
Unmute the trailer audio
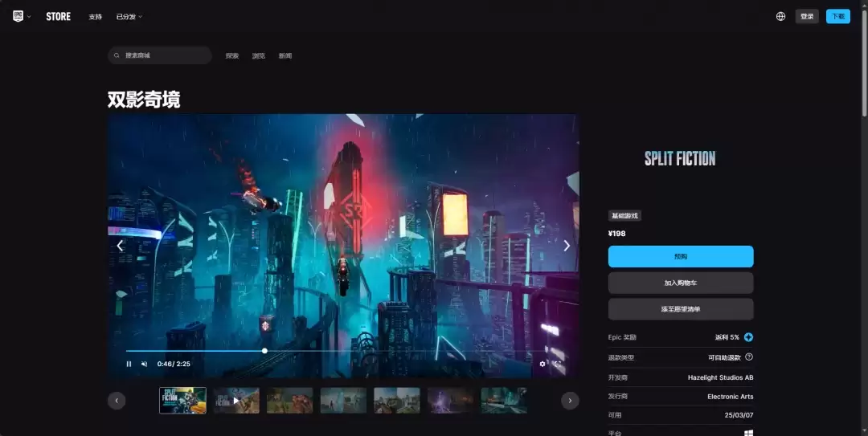[x=145, y=364]
